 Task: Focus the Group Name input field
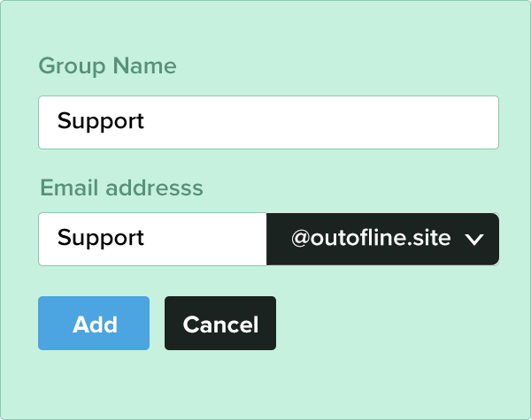tap(268, 122)
